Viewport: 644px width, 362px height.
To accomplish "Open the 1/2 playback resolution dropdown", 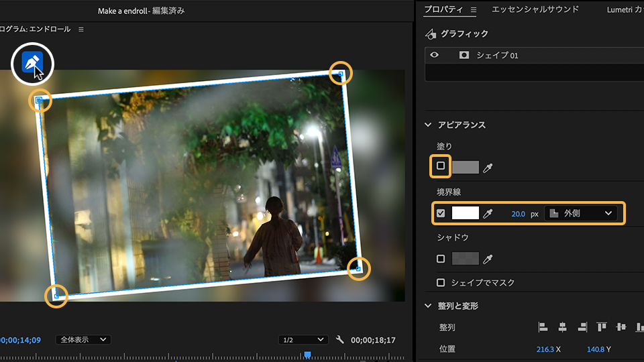I will pyautogui.click(x=303, y=340).
